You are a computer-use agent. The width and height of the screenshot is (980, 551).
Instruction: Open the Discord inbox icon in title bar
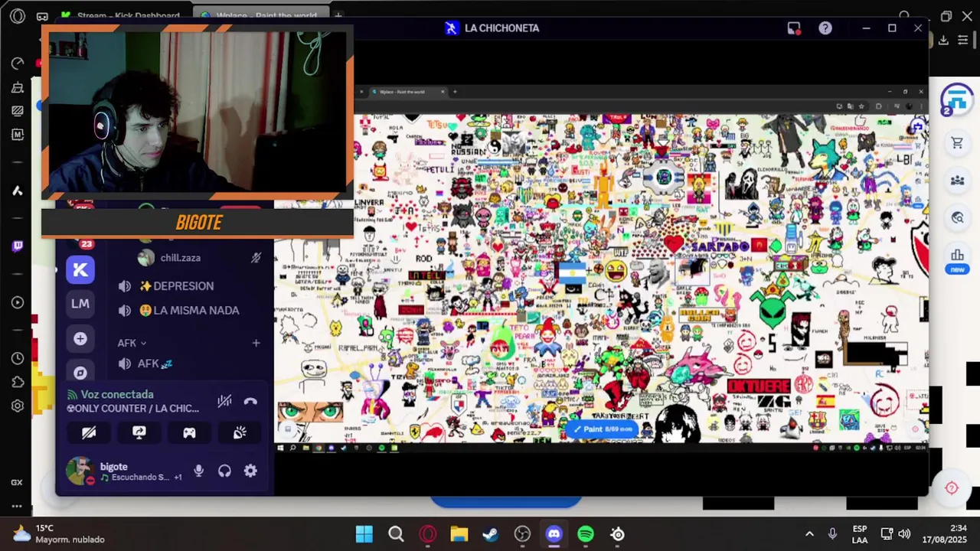coord(794,28)
